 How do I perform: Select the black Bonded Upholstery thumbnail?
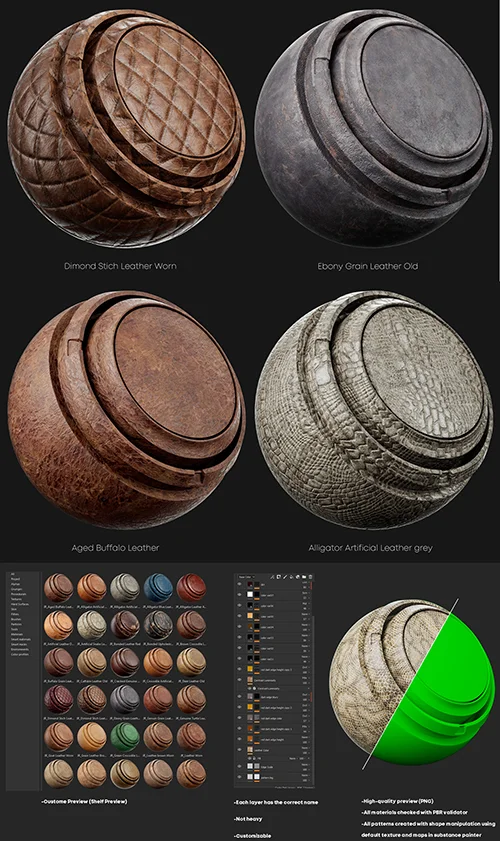coord(158,625)
